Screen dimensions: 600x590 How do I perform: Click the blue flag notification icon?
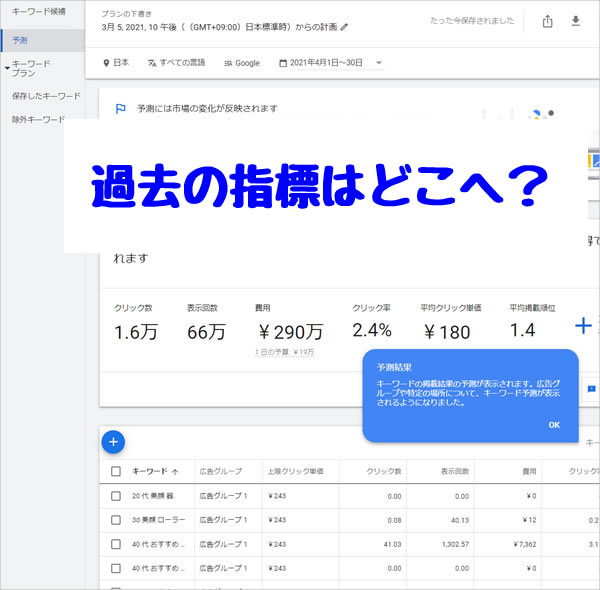pyautogui.click(x=121, y=109)
